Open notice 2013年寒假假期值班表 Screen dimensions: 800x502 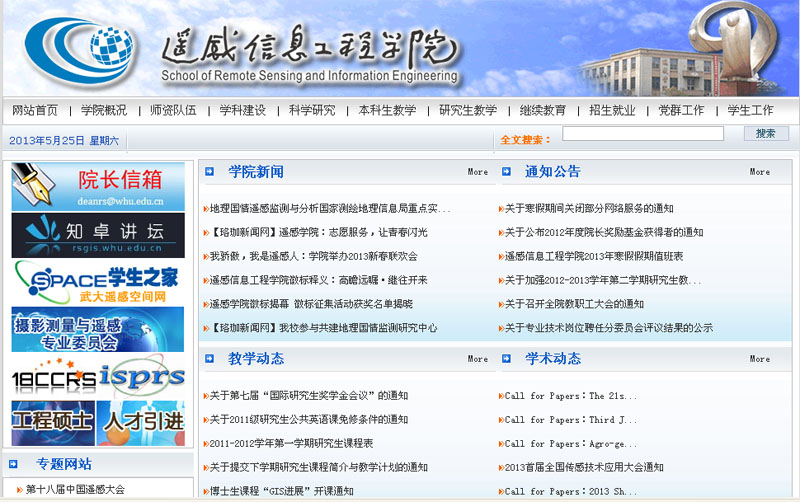pyautogui.click(x=594, y=256)
